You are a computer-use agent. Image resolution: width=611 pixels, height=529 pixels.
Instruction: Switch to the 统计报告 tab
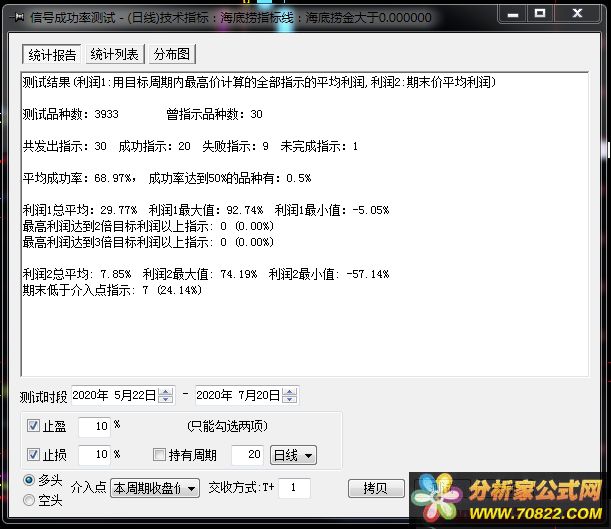coord(52,55)
